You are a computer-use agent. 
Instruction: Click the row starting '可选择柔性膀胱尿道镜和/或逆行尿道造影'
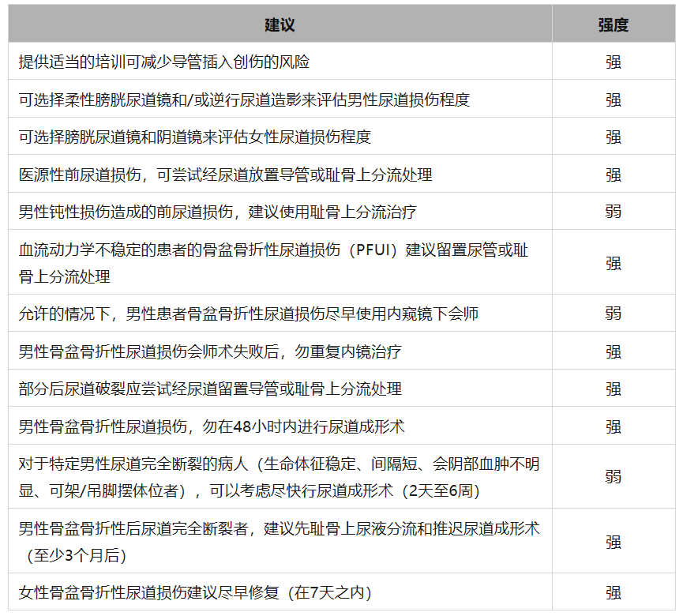[x=341, y=99]
